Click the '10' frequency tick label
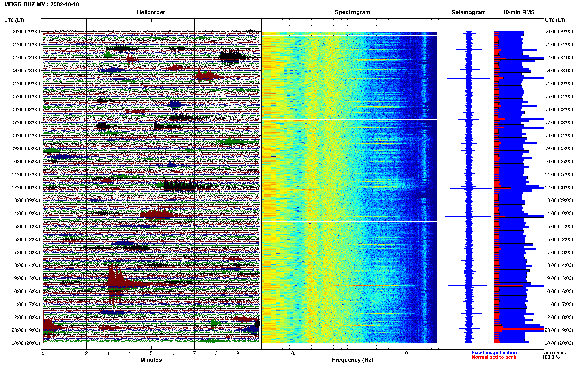The image size is (588, 368). tap(405, 353)
